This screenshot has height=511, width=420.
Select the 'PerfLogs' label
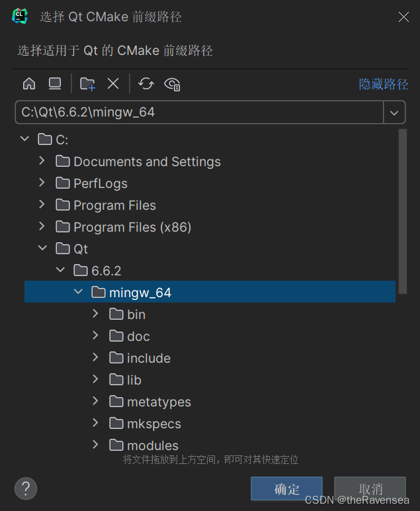pyautogui.click(x=101, y=183)
